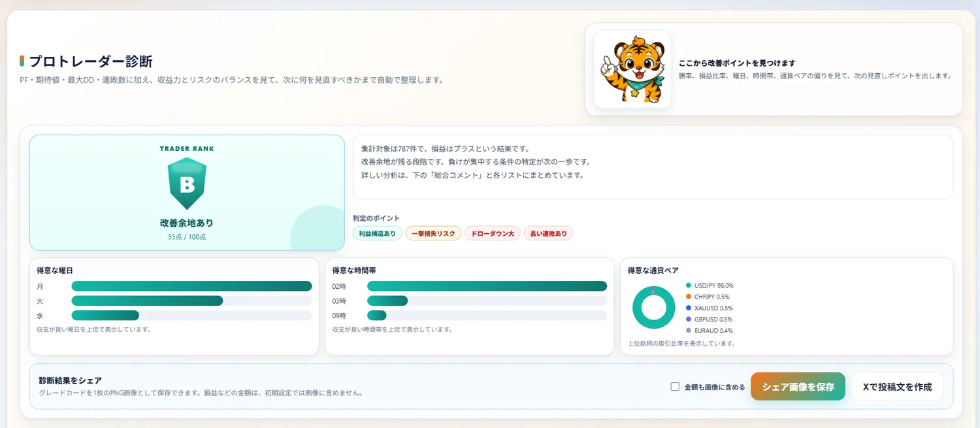Click the 火 weekday bar
This screenshot has width=980, height=428.
[191, 301]
